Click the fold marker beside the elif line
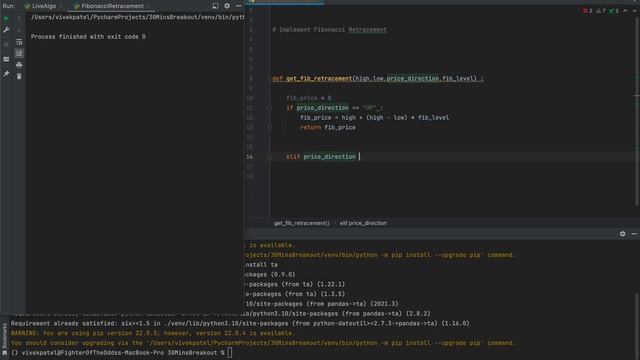The image size is (640, 360). tap(269, 157)
